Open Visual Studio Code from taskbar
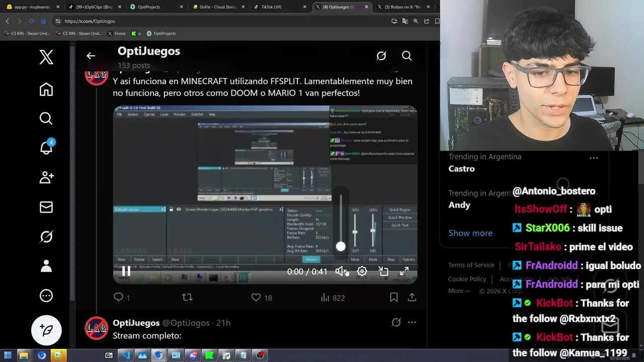644x362 pixels. pos(125,355)
